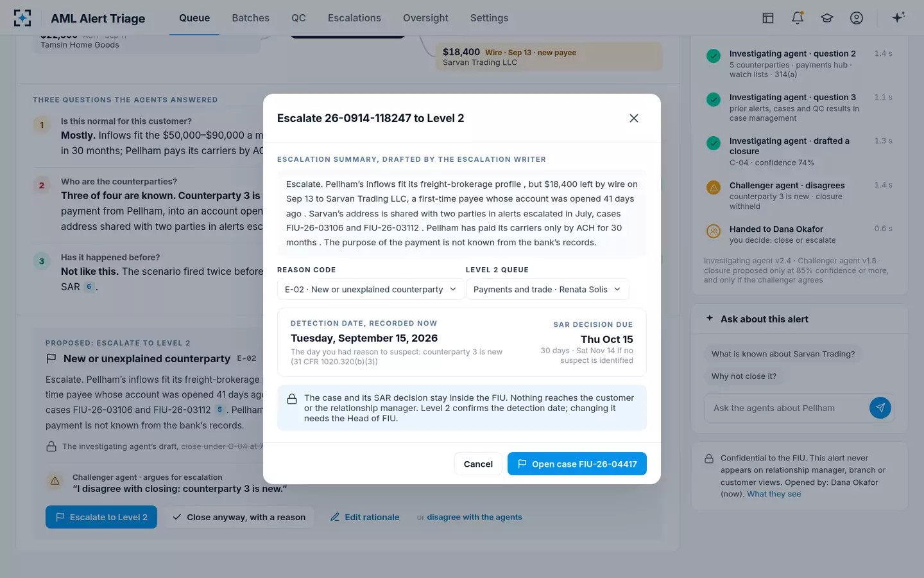Click the Tamsin Home Goods node

pos(146,44)
